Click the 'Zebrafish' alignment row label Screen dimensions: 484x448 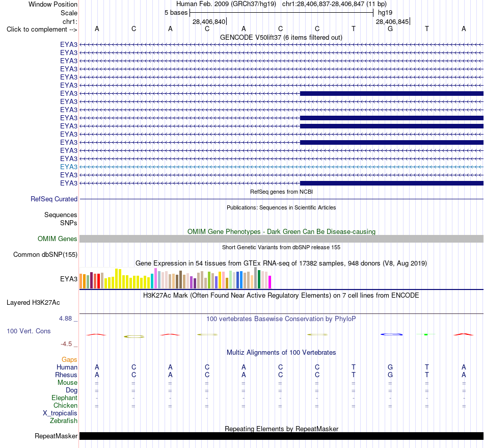(x=64, y=421)
